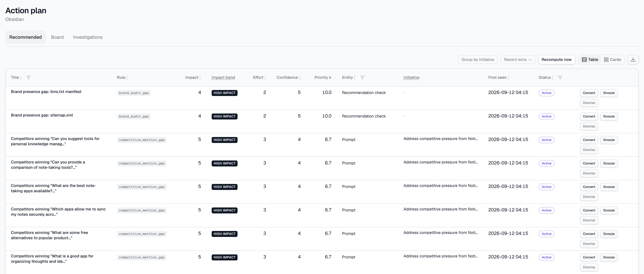Open the Title column filter icon

click(x=29, y=77)
